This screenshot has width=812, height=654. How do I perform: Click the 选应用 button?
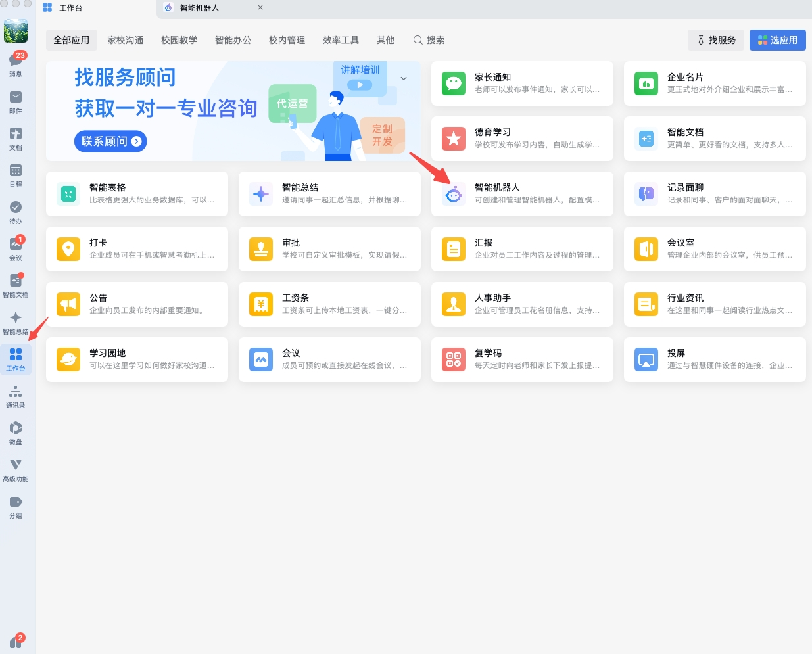(x=778, y=40)
